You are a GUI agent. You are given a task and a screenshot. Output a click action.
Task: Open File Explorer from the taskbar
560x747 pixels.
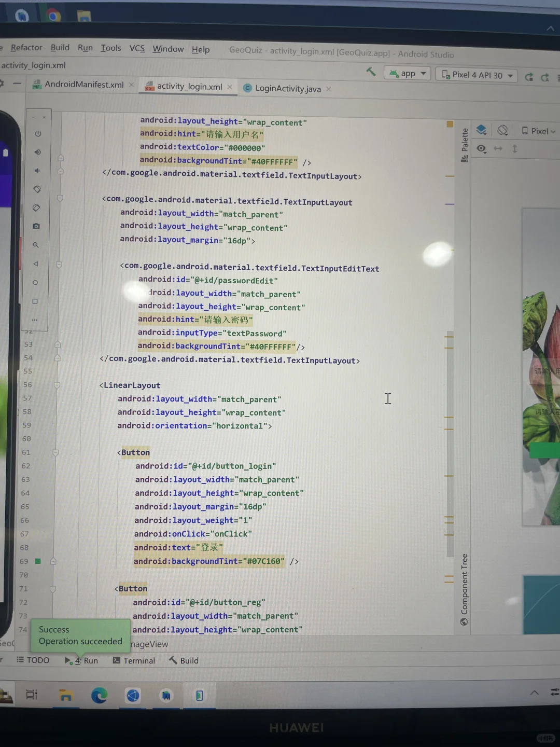pos(66,696)
